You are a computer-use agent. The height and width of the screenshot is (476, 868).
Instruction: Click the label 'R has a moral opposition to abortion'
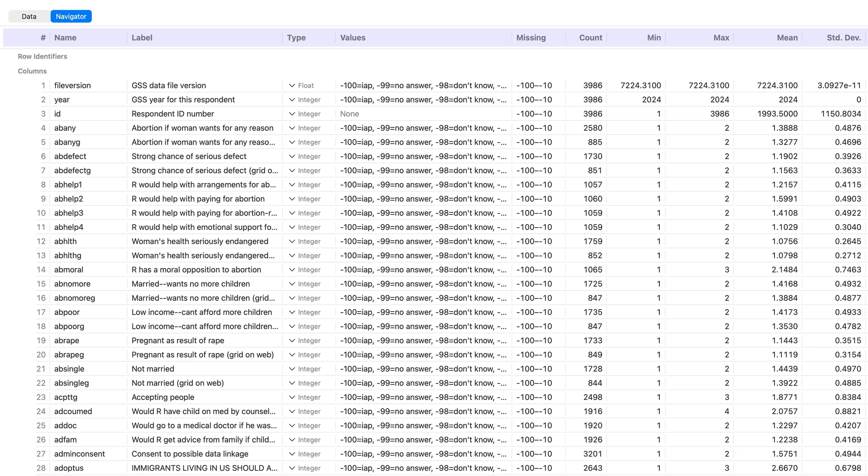pyautogui.click(x=196, y=270)
